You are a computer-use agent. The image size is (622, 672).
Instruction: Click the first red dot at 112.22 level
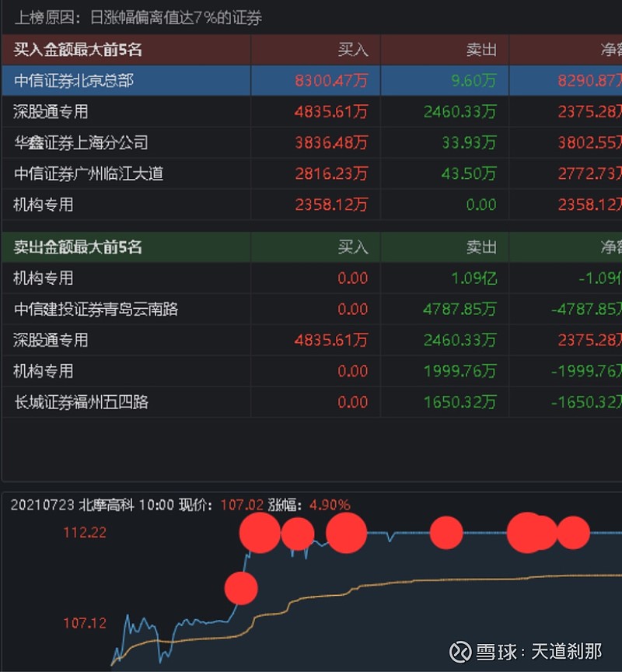point(260,533)
